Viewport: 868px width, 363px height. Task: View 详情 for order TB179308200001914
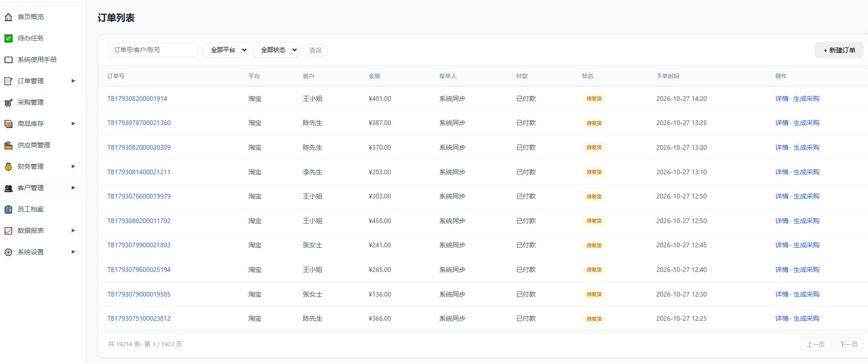point(782,99)
